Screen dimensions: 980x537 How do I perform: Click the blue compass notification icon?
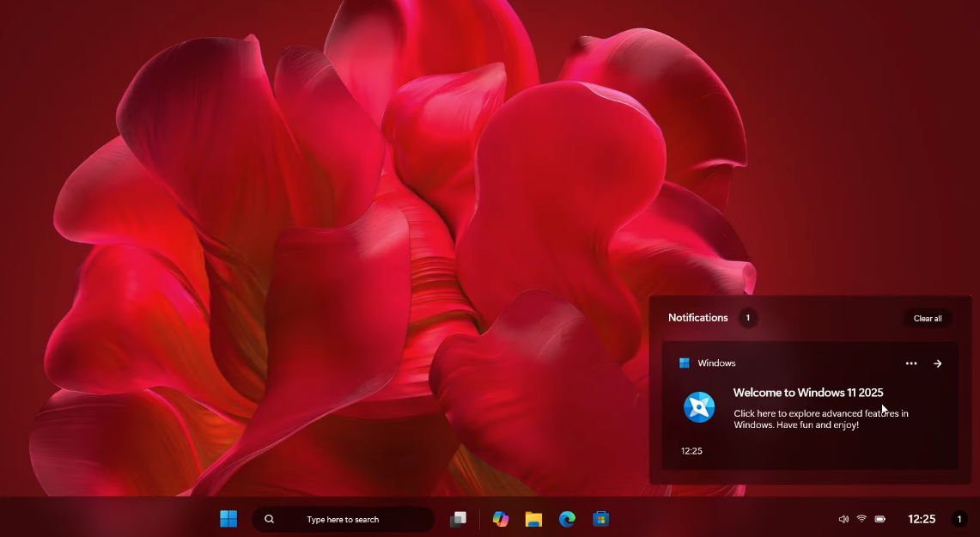(x=699, y=406)
